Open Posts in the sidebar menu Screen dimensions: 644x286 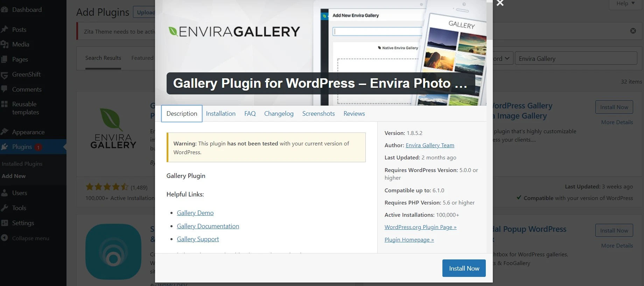pos(19,30)
